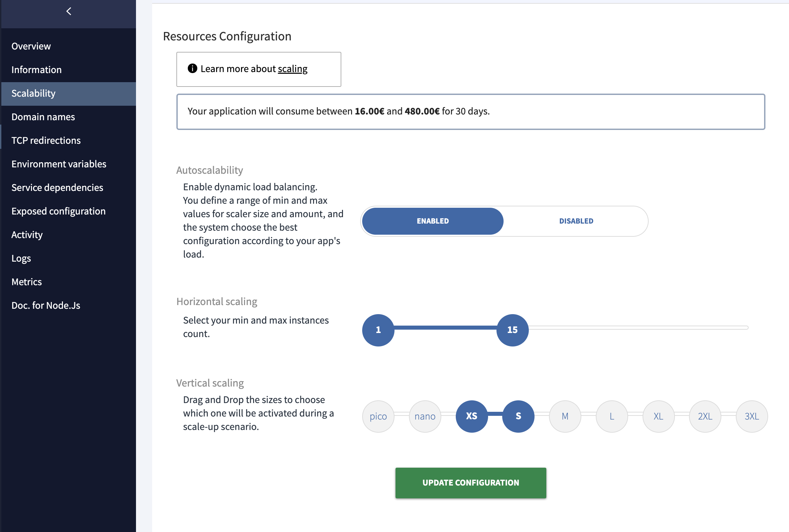Pick the M instance size
789x532 pixels.
click(x=565, y=416)
